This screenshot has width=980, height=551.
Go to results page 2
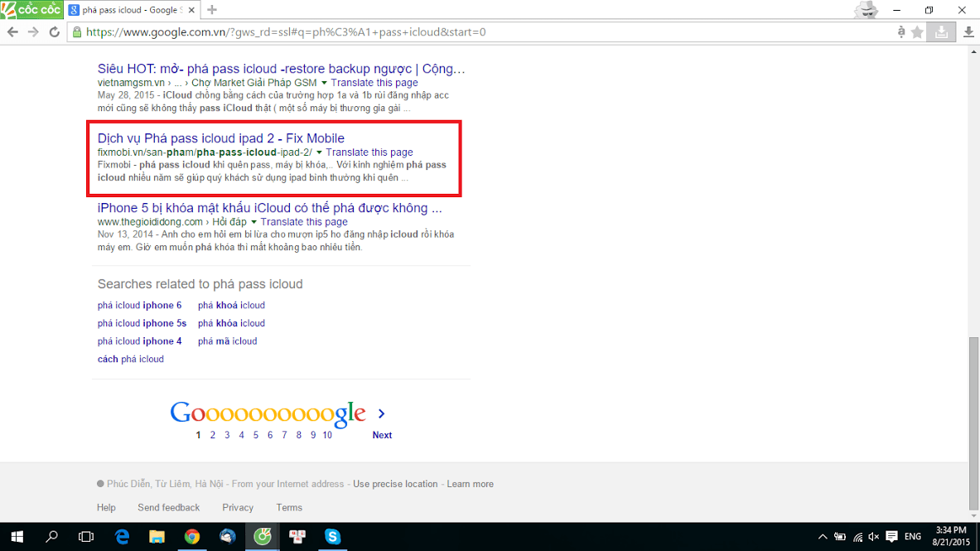coord(212,435)
